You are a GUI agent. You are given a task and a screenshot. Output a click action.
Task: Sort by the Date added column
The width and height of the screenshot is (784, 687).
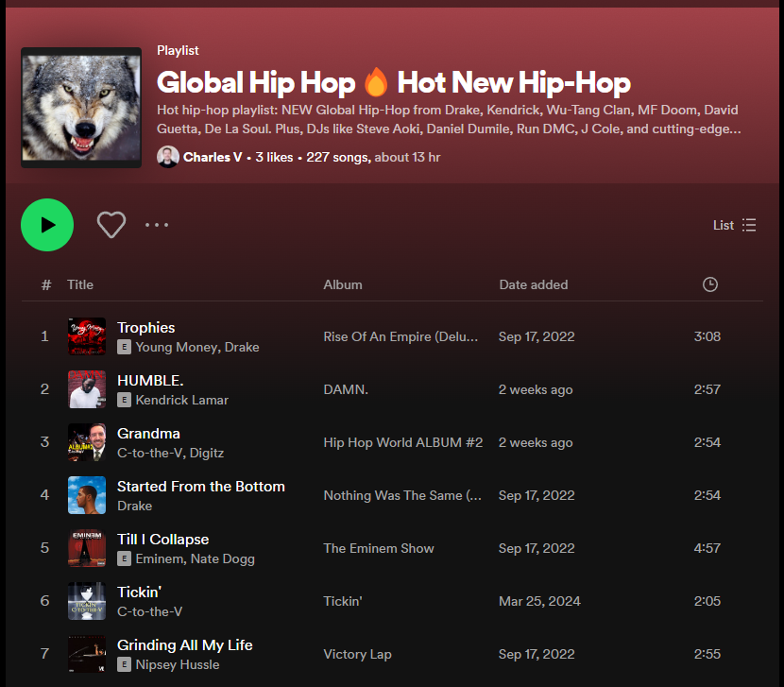pos(535,283)
